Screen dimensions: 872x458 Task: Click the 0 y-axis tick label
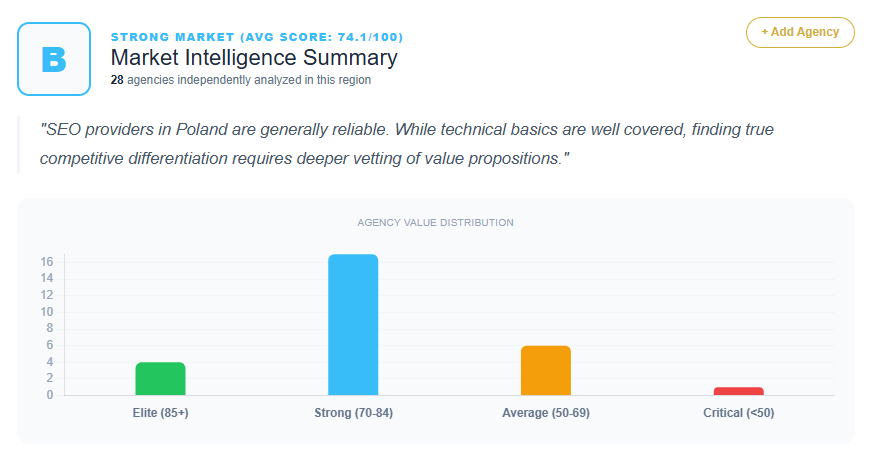click(50, 395)
